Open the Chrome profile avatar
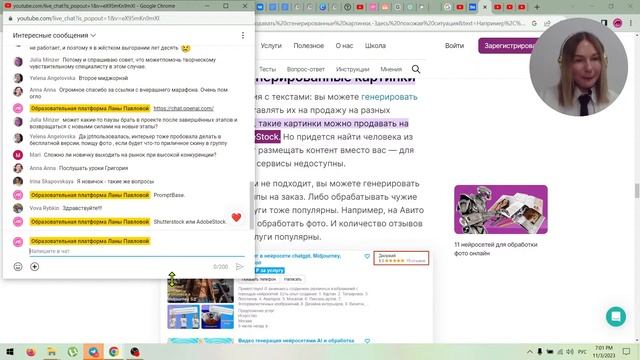640x360 pixels. (618, 24)
